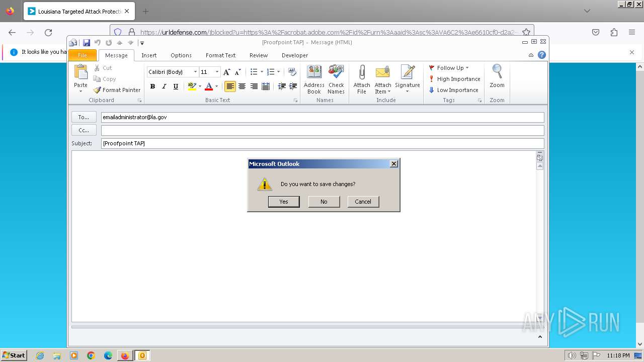This screenshot has width=644, height=362.
Task: Click the To recipients field
Action: pos(323,117)
